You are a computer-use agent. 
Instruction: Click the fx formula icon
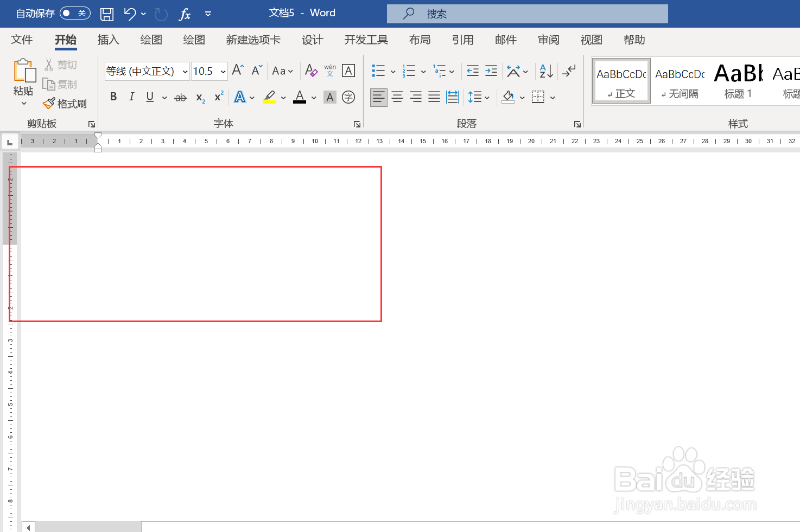click(x=185, y=14)
